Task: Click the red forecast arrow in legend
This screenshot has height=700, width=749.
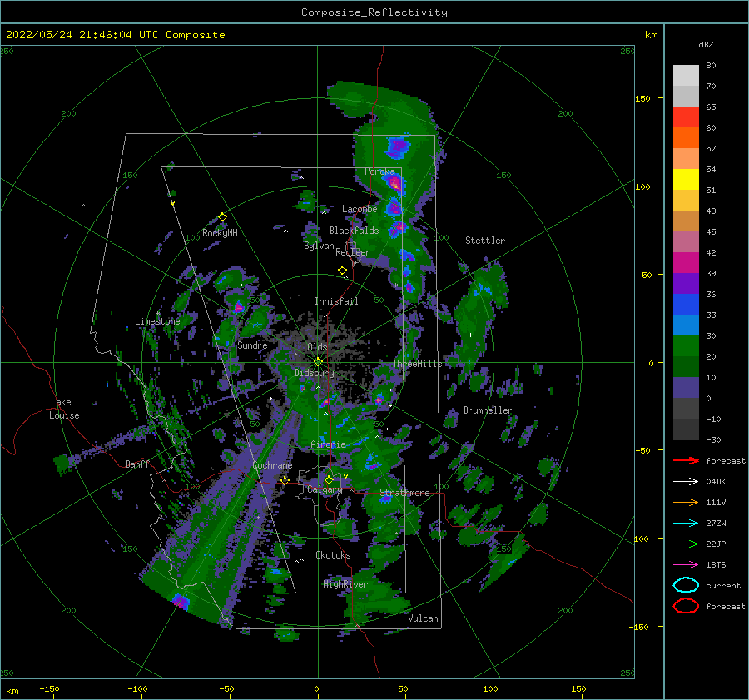Action: tap(686, 460)
